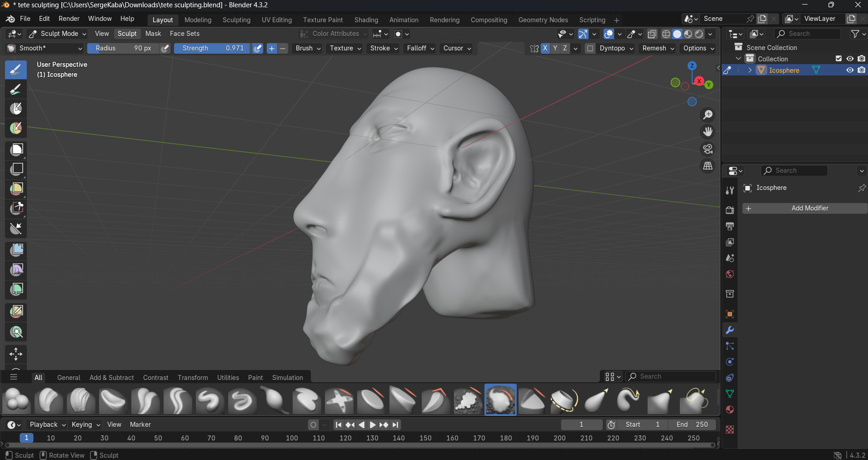The image size is (868, 460).
Task: Click the pan hand icon in viewport
Action: pos(708,132)
